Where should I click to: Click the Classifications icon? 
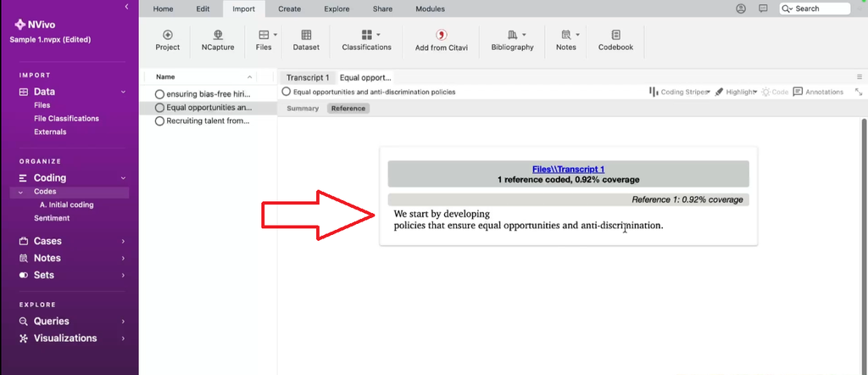[x=366, y=35]
